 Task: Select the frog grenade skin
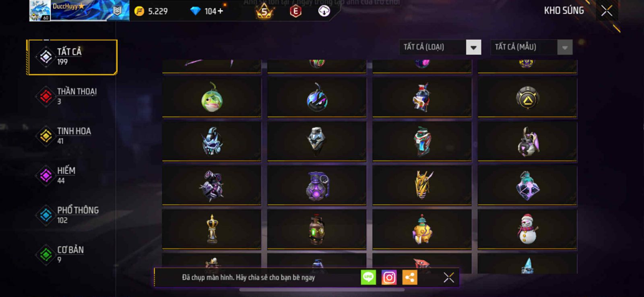[212, 98]
